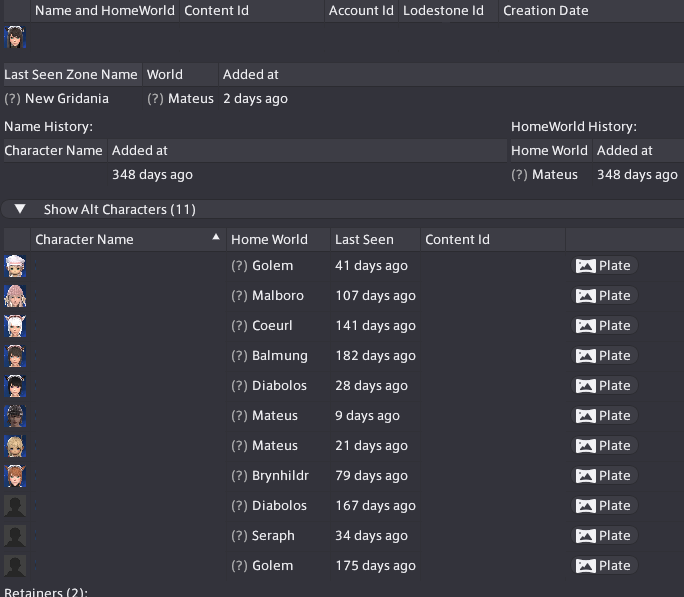Click '348 days ago' in Name History
Screen dimensions: 684x597
(x=152, y=174)
